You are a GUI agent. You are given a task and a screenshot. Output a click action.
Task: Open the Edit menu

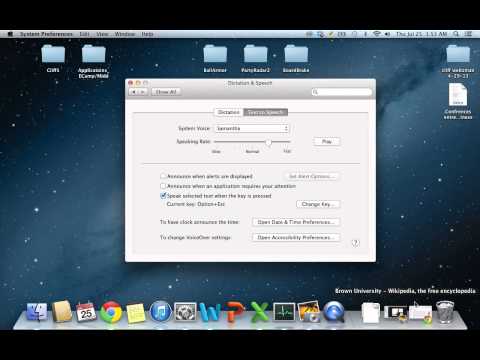point(84,34)
